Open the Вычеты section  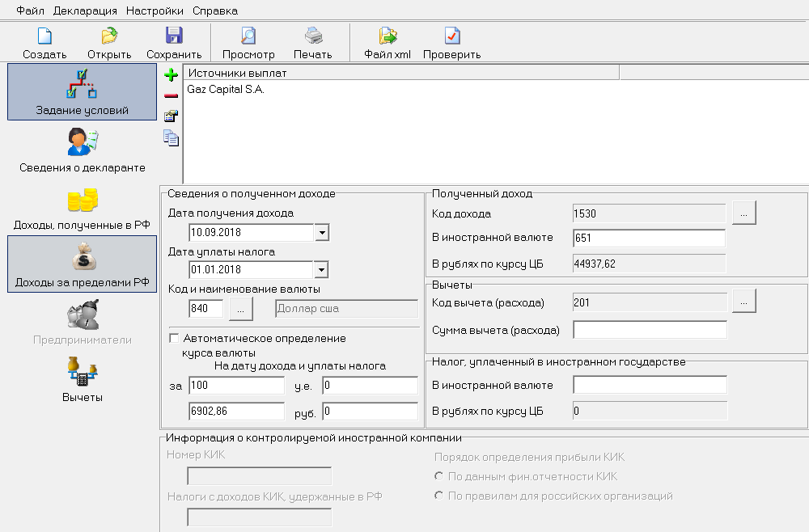pos(82,379)
